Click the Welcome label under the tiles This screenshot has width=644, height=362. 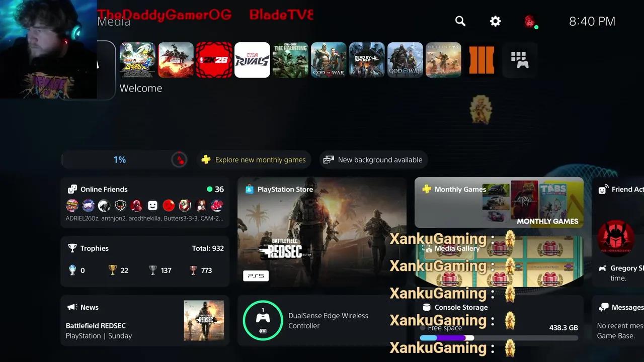(141, 88)
